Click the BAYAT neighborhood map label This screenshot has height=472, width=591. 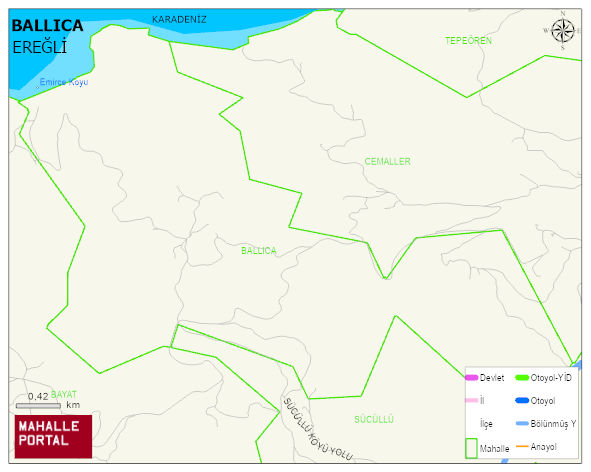pyautogui.click(x=64, y=394)
